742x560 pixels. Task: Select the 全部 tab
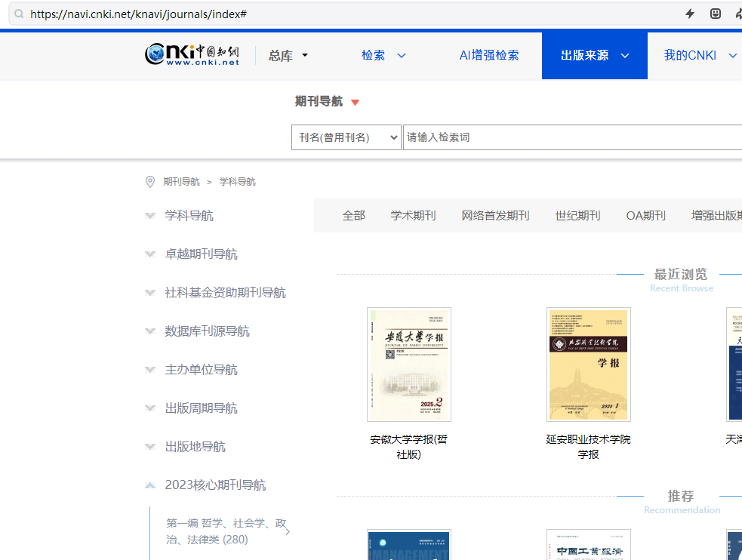353,216
